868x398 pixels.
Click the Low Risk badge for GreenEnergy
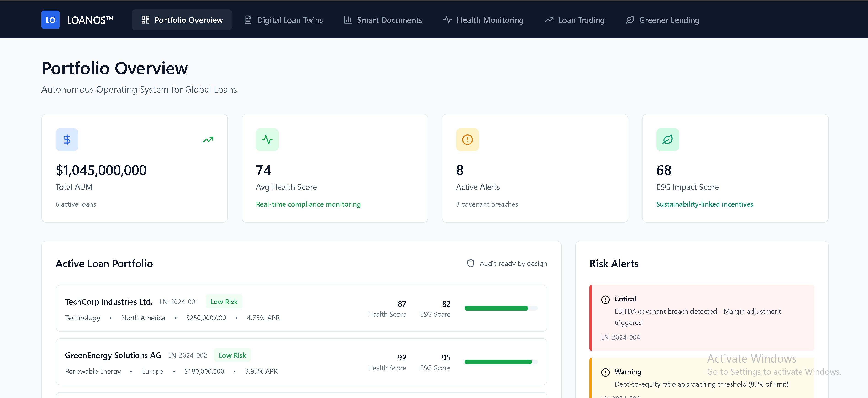pyautogui.click(x=232, y=355)
